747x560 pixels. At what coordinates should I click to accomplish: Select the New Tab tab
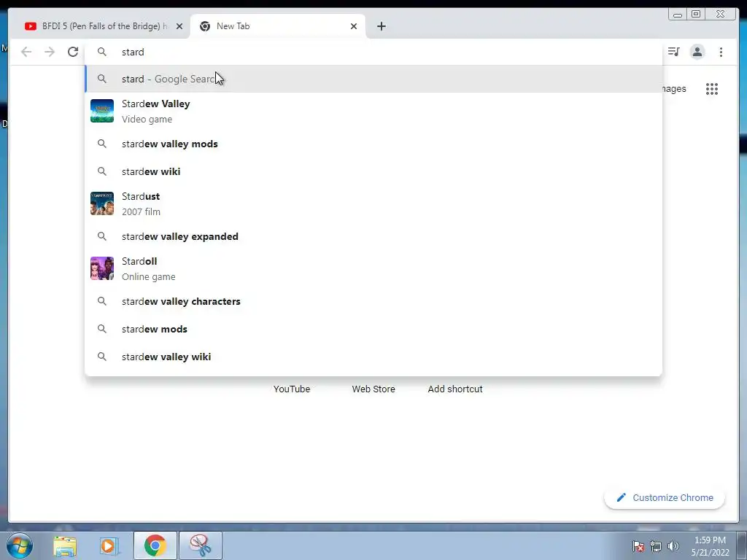tap(278, 26)
